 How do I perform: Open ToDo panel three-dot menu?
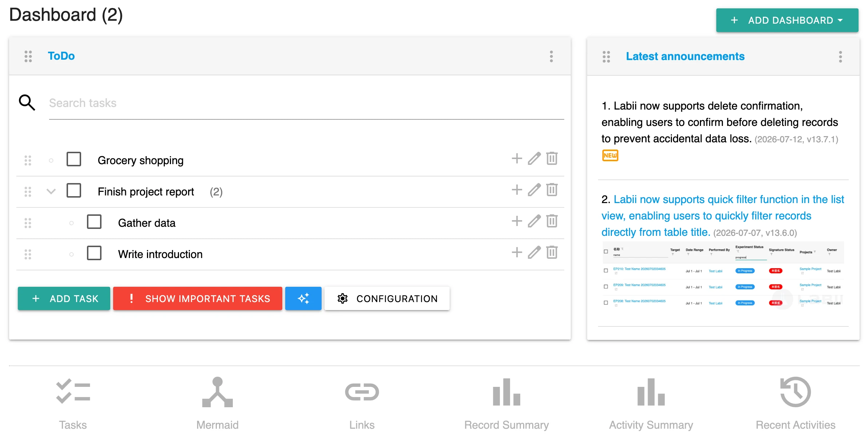tap(552, 56)
